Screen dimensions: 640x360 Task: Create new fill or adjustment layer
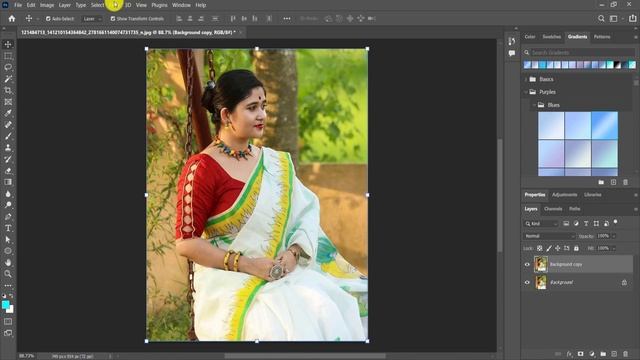click(592, 354)
